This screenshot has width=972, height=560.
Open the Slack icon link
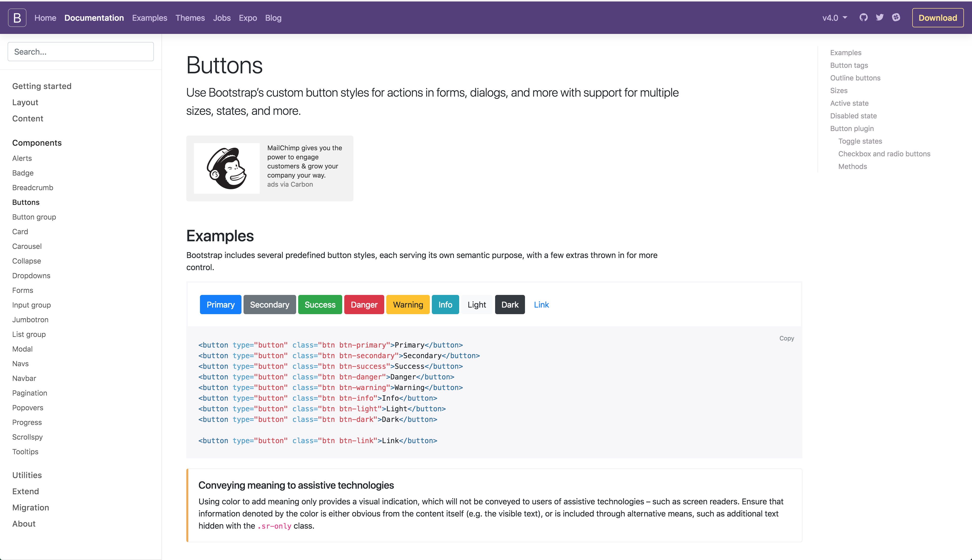tap(896, 17)
